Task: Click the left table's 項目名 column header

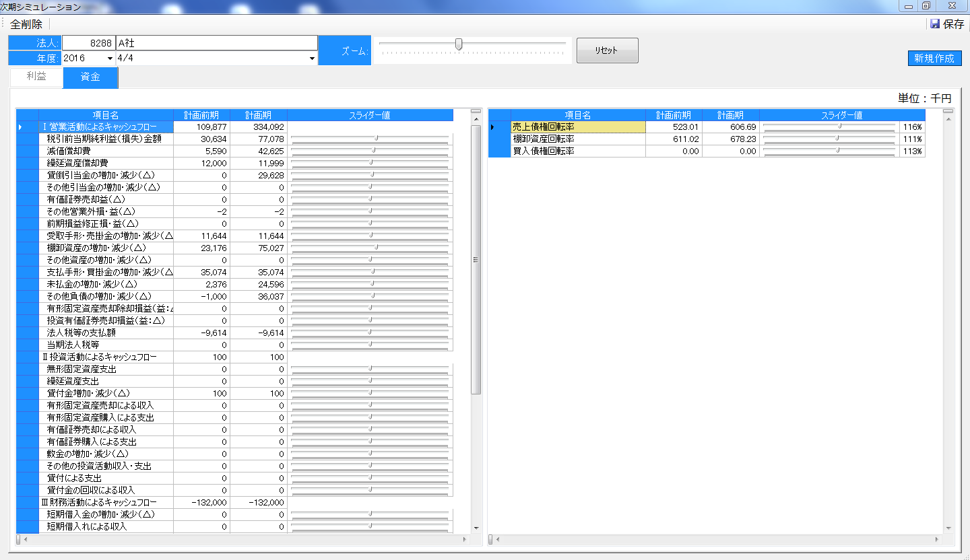Action: [106, 115]
